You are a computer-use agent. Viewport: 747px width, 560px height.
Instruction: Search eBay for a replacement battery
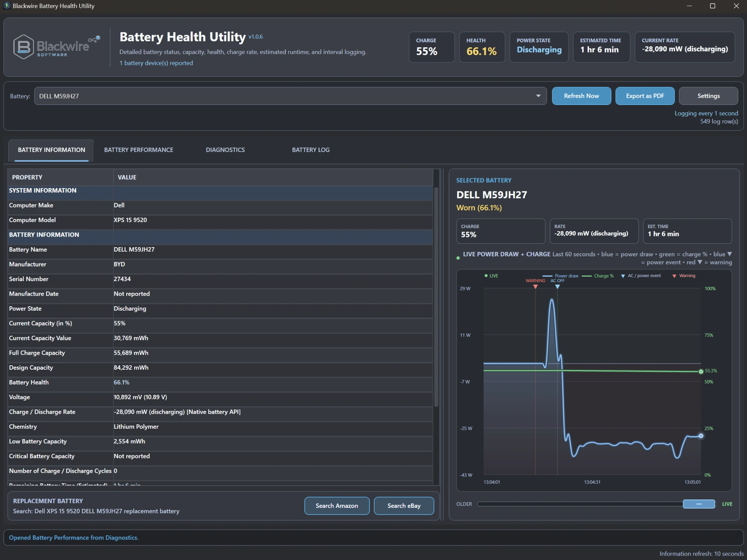pos(404,506)
